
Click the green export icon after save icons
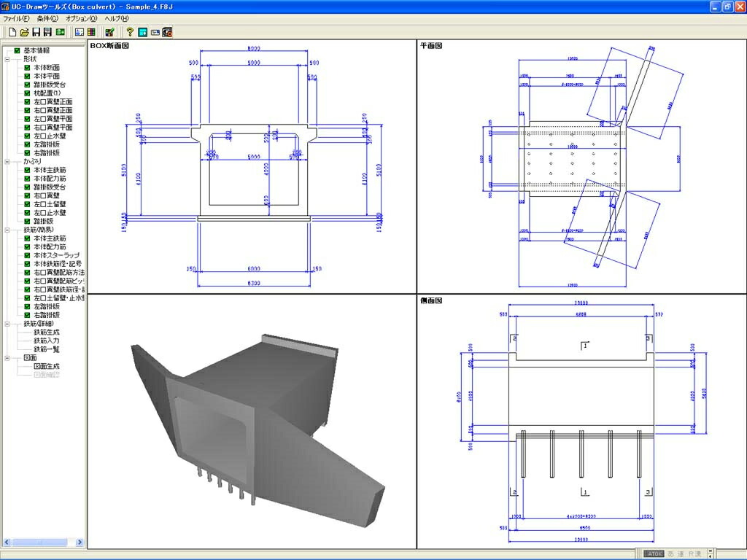point(60,32)
